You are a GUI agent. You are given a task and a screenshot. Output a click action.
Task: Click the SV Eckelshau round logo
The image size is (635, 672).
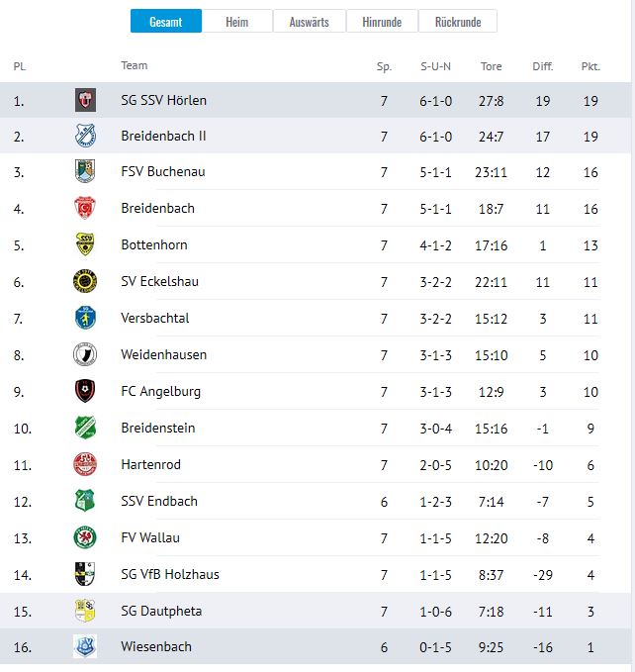[85, 281]
